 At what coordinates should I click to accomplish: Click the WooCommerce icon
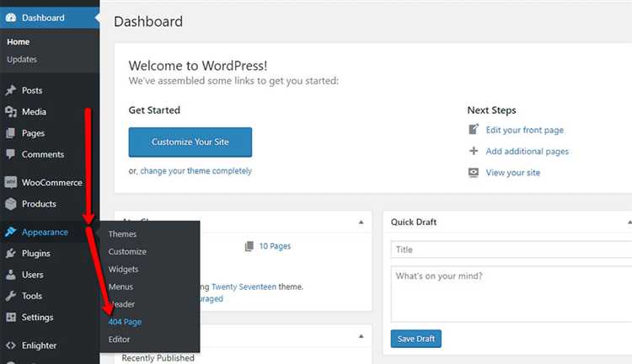10,183
